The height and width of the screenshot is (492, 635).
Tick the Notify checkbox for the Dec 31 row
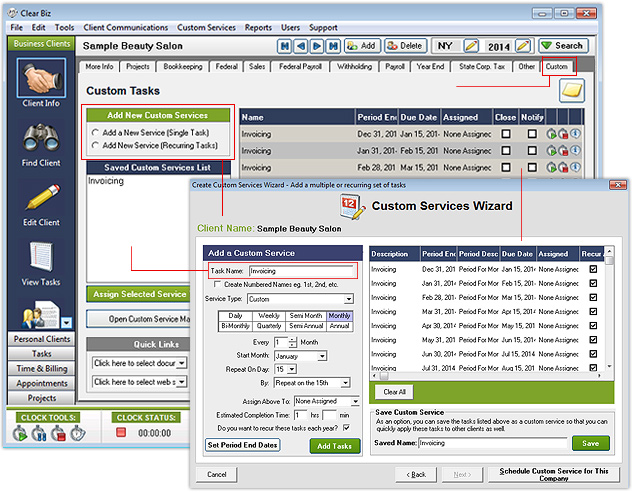coord(532,134)
